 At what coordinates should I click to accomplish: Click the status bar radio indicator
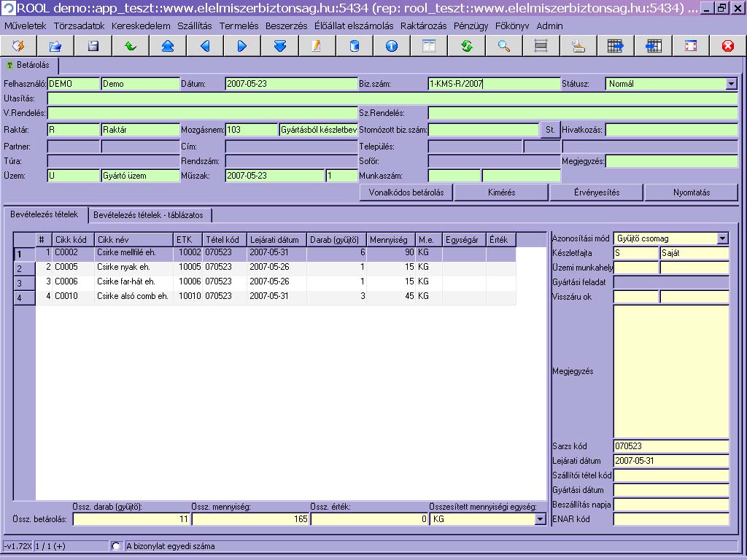tap(115, 546)
